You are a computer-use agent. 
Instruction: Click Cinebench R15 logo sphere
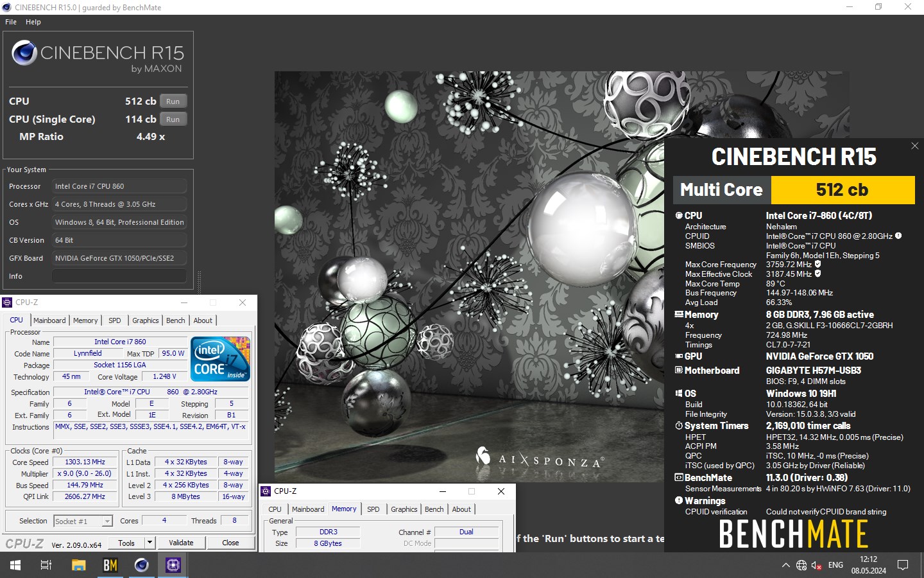click(x=24, y=53)
